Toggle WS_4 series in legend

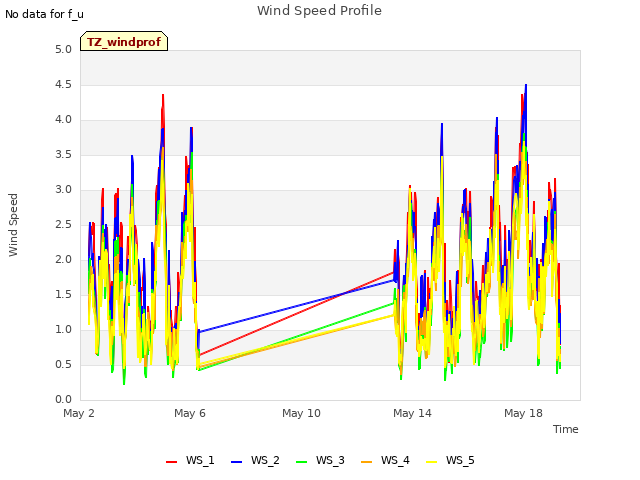(x=385, y=460)
